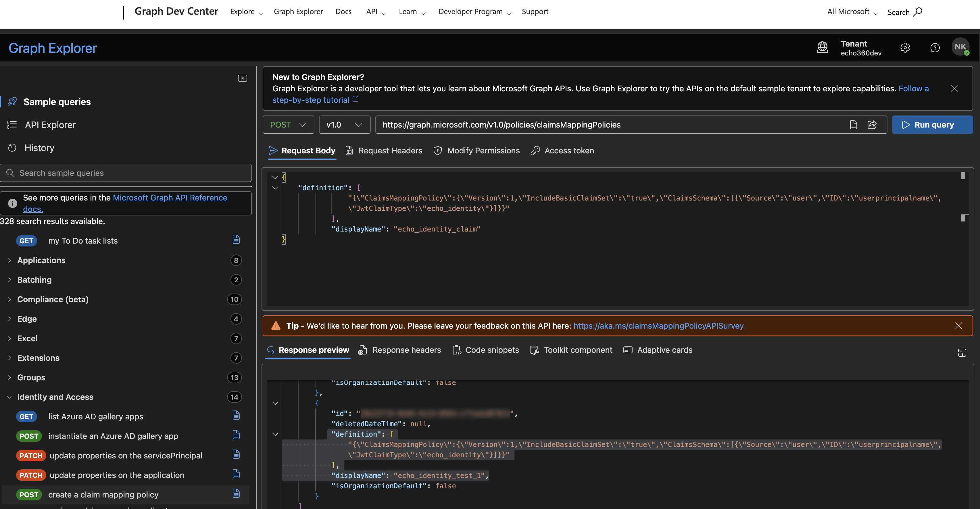
Task: Fold the response definition array
Action: point(275,434)
